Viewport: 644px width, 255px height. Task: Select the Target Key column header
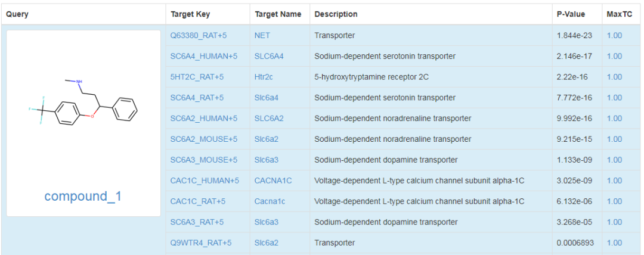coord(190,14)
